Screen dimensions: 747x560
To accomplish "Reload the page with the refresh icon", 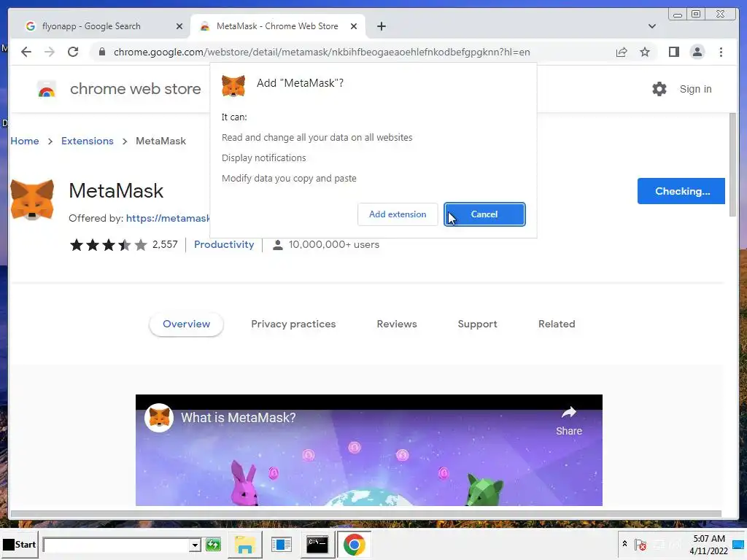I will [73, 52].
